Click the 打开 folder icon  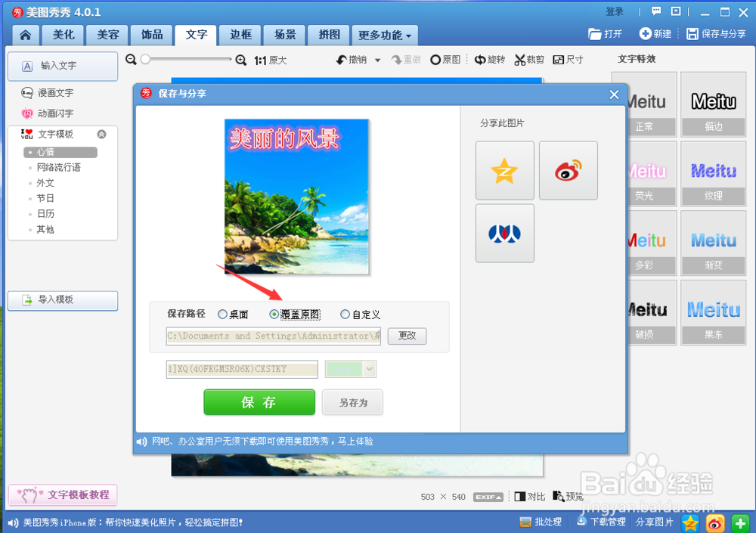[595, 34]
